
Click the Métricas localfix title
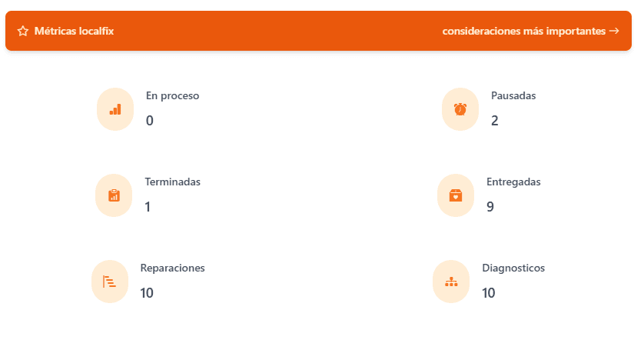coord(74,32)
